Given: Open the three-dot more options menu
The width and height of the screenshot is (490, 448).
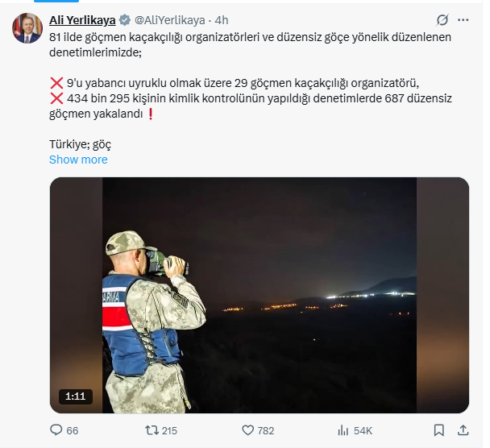Looking at the screenshot, I should coord(464,20).
